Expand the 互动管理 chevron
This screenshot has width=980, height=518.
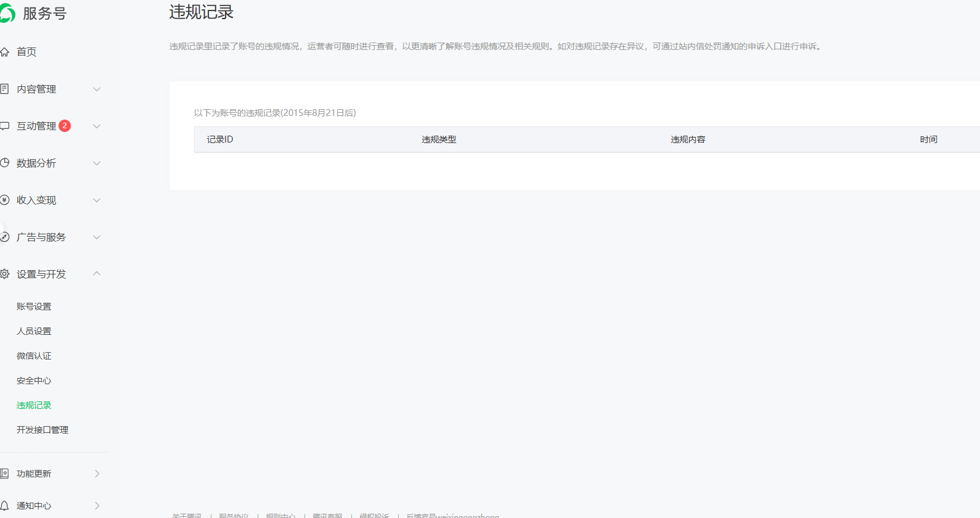(97, 126)
